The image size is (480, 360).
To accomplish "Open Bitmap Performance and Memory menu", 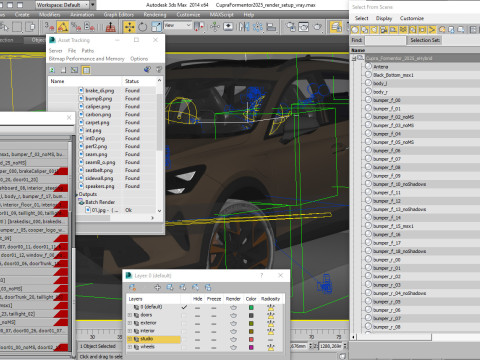I will pos(87,59).
